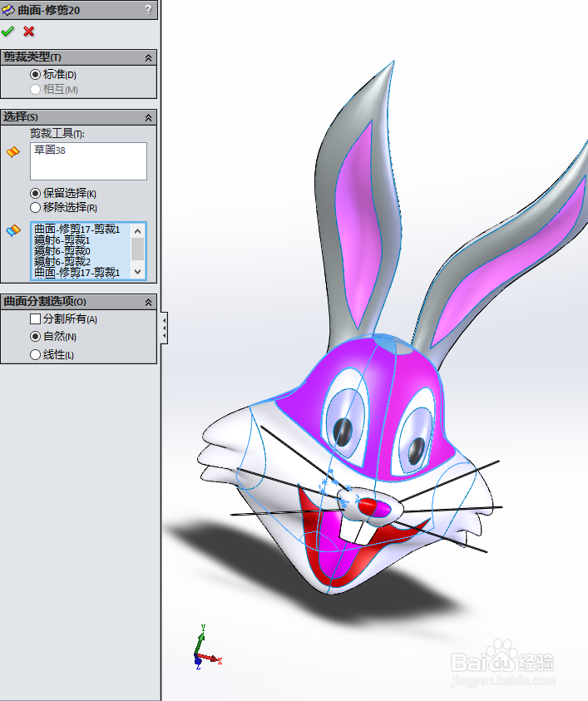Click the XYZ coordinate triad
Viewport: 588px width, 701px height.
[x=206, y=648]
